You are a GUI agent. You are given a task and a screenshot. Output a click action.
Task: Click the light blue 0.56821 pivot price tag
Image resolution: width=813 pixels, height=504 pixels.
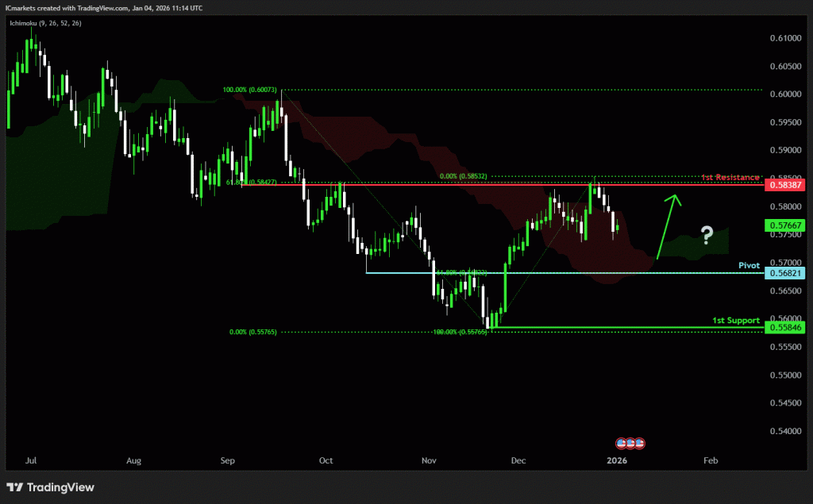tap(786, 273)
